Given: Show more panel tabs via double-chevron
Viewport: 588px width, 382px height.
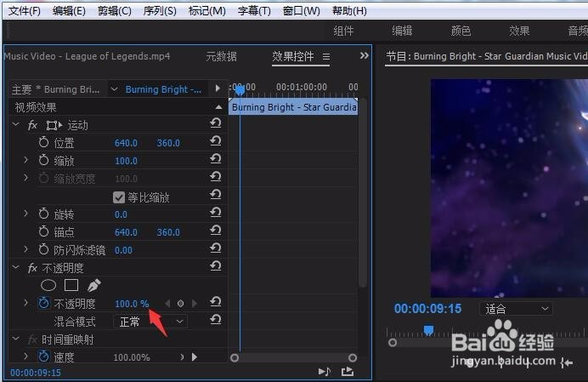Looking at the screenshot, I should coord(365,55).
